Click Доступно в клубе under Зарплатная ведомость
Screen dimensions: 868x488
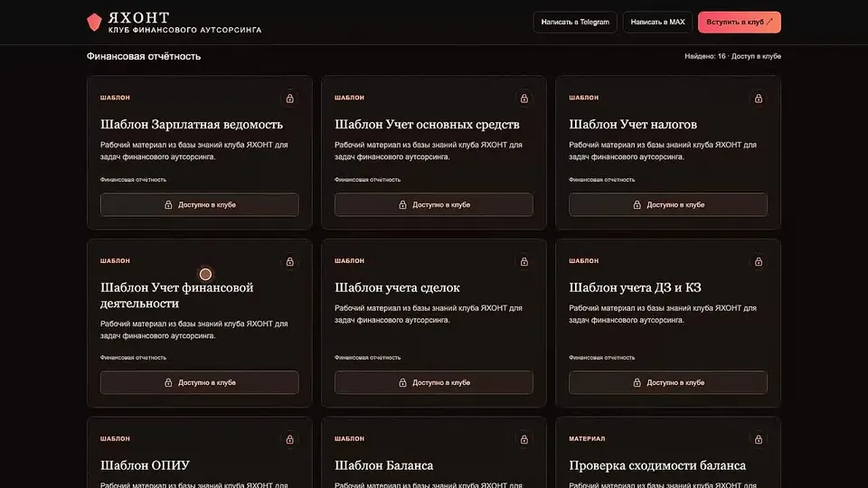point(199,205)
